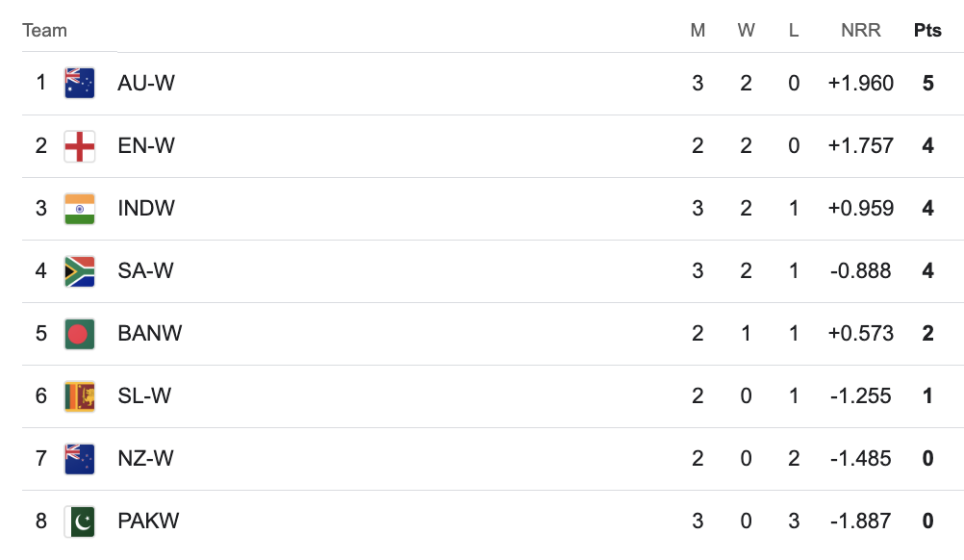Click the Pts column header
Image resolution: width=964 pixels, height=560 pixels.
(927, 31)
